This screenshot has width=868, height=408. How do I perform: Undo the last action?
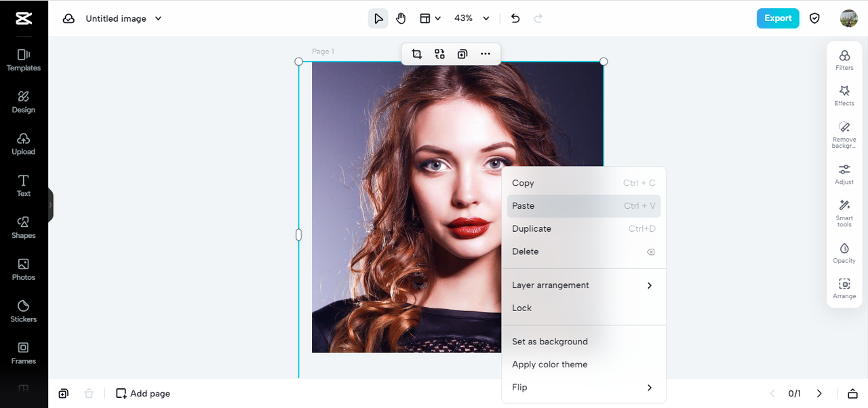(x=515, y=18)
